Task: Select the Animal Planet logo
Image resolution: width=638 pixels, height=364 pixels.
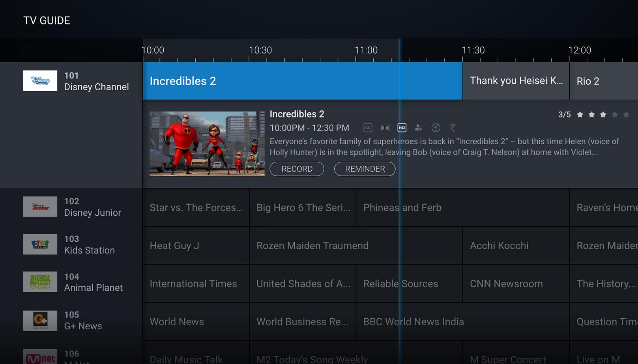Action: click(40, 282)
